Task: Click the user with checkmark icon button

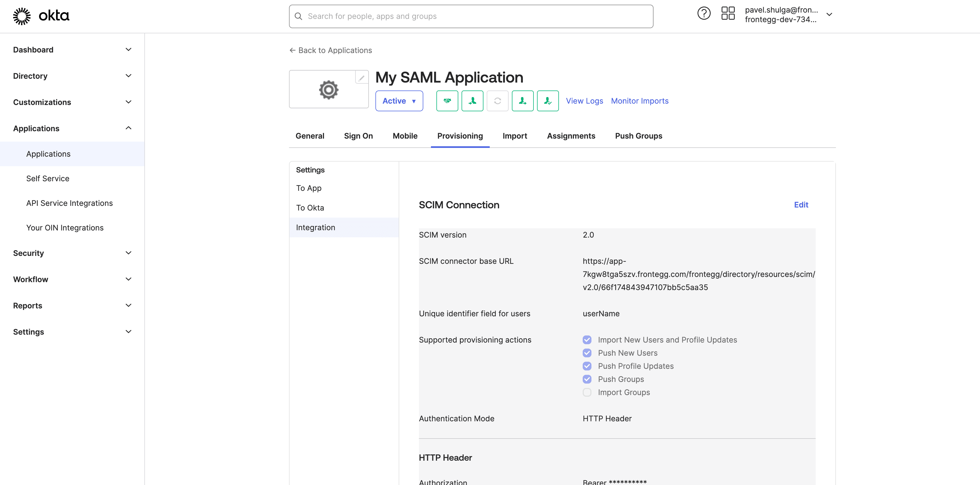Action: pyautogui.click(x=547, y=101)
